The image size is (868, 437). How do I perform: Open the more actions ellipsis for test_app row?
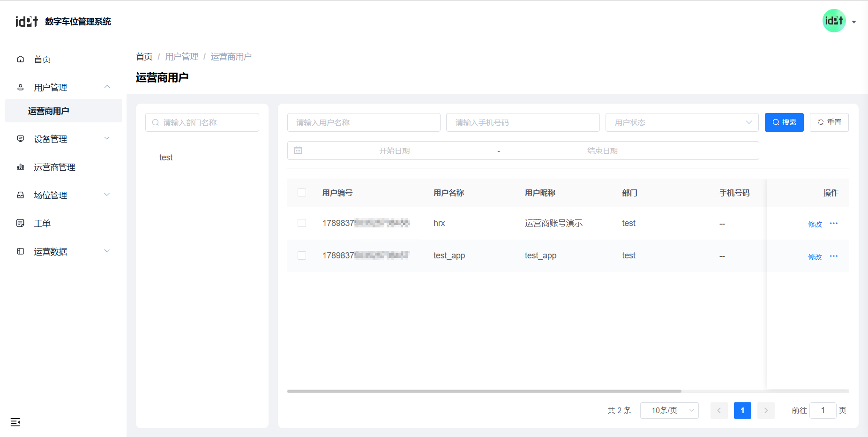(834, 256)
